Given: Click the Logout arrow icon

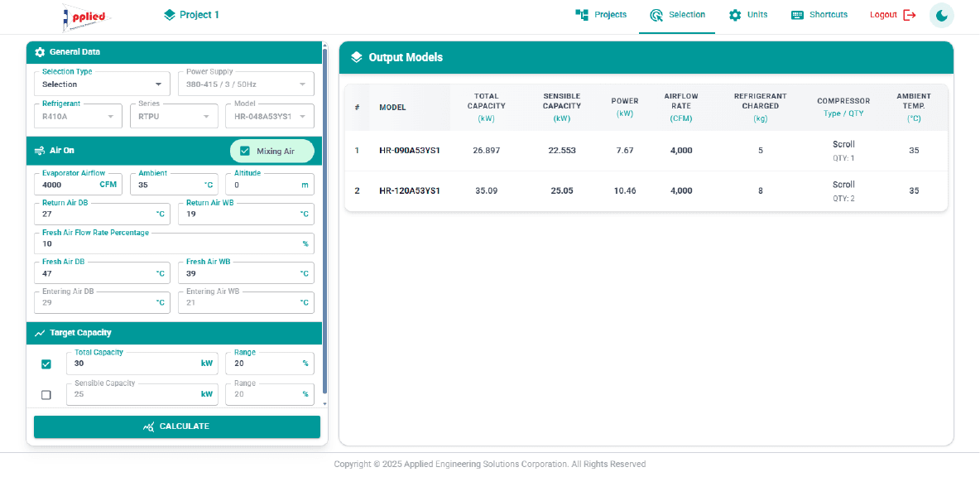Looking at the screenshot, I should tap(910, 15).
